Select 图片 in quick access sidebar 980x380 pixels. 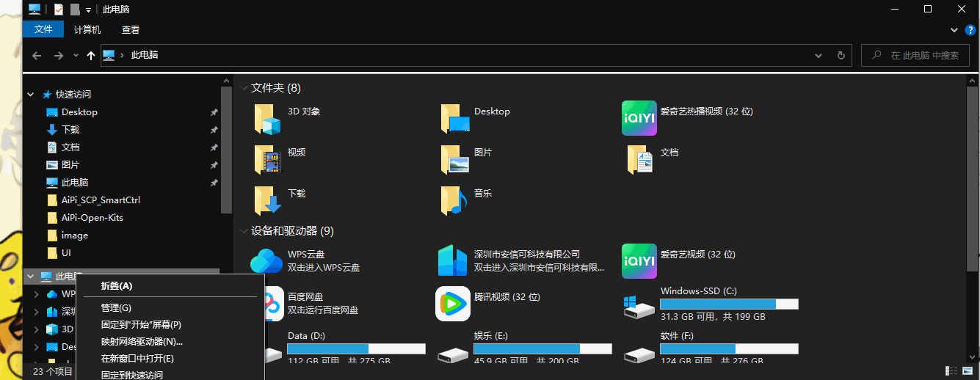tap(70, 165)
